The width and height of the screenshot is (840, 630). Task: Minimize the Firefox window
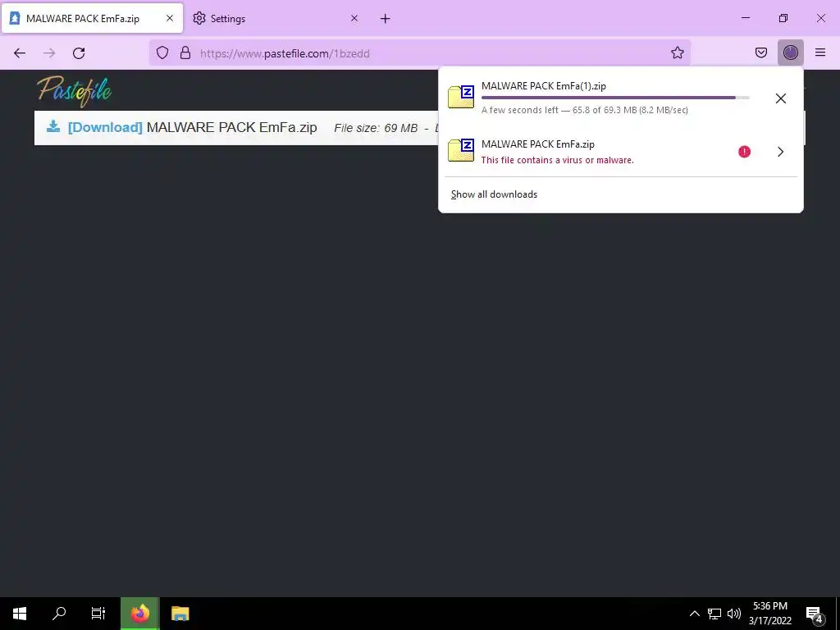pyautogui.click(x=745, y=18)
